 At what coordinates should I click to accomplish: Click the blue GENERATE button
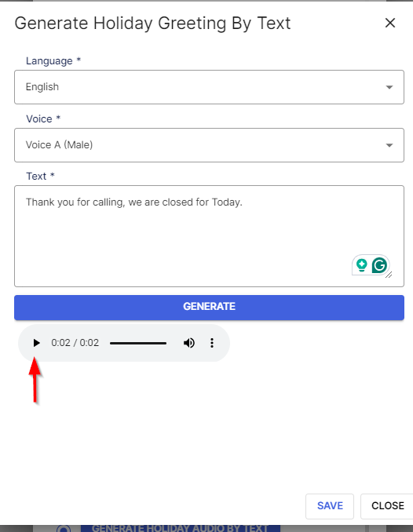pyautogui.click(x=209, y=308)
